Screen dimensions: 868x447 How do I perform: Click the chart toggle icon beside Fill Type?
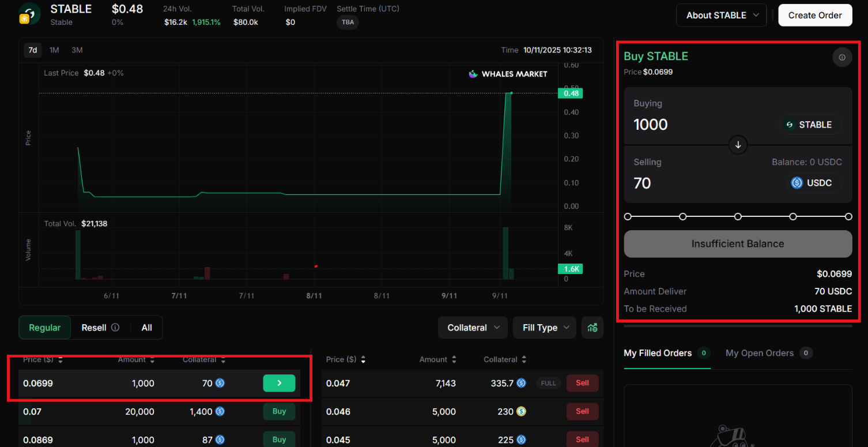coord(592,328)
